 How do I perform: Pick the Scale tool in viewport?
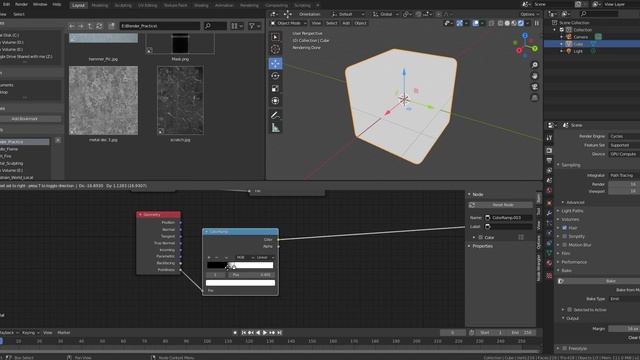point(276,89)
